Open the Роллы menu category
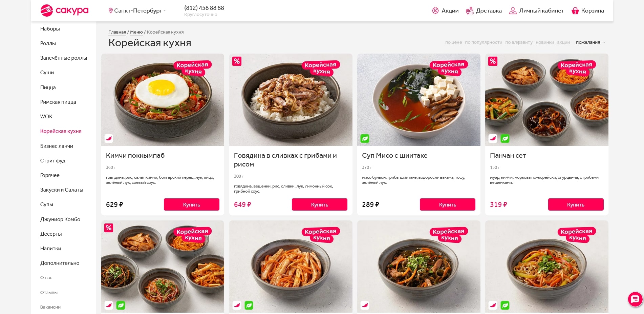 [x=48, y=43]
